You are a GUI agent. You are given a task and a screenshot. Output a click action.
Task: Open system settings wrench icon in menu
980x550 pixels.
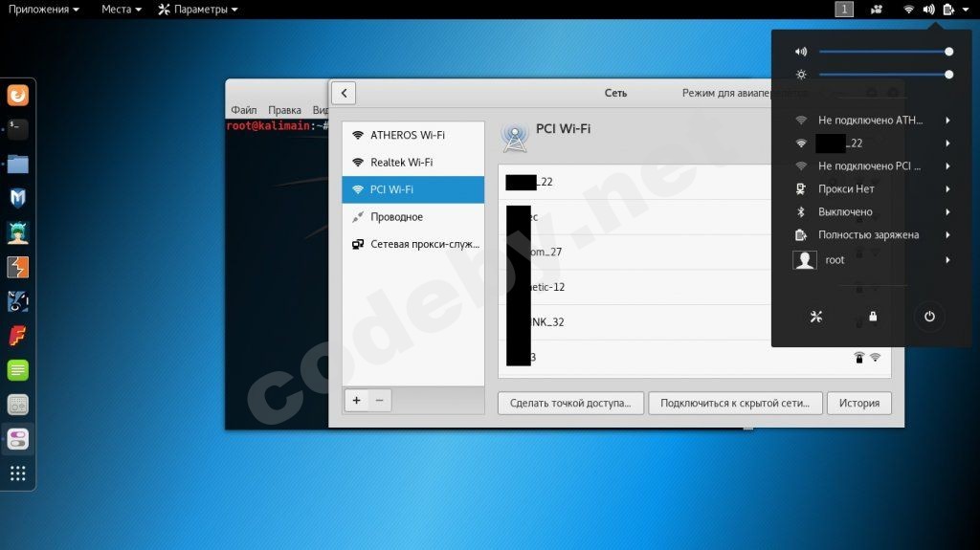coord(816,317)
